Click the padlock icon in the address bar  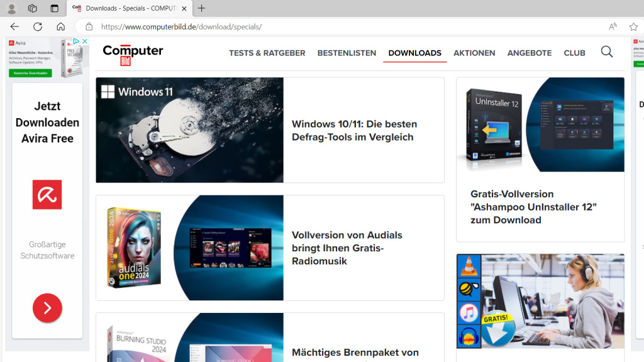pos(87,26)
